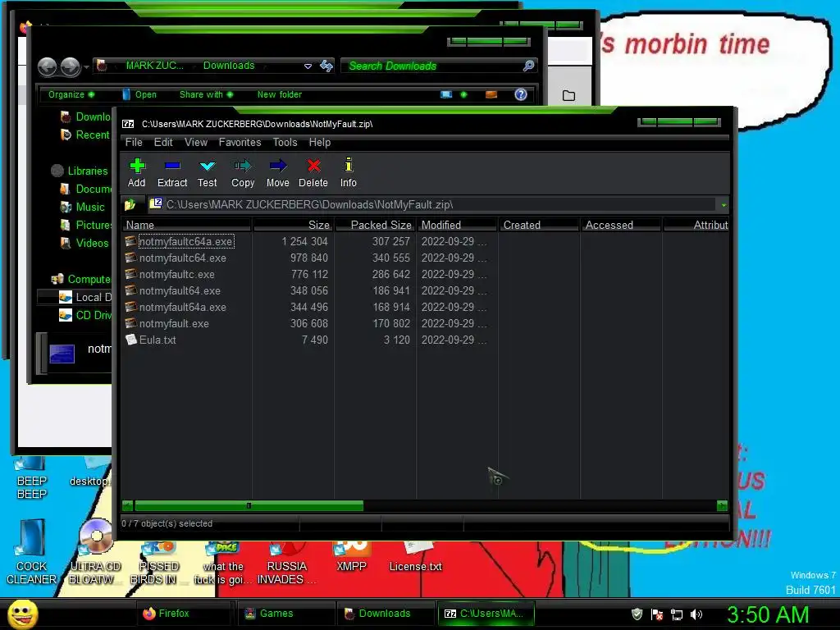Click the Add button in 7-Zip toolbar

point(137,172)
